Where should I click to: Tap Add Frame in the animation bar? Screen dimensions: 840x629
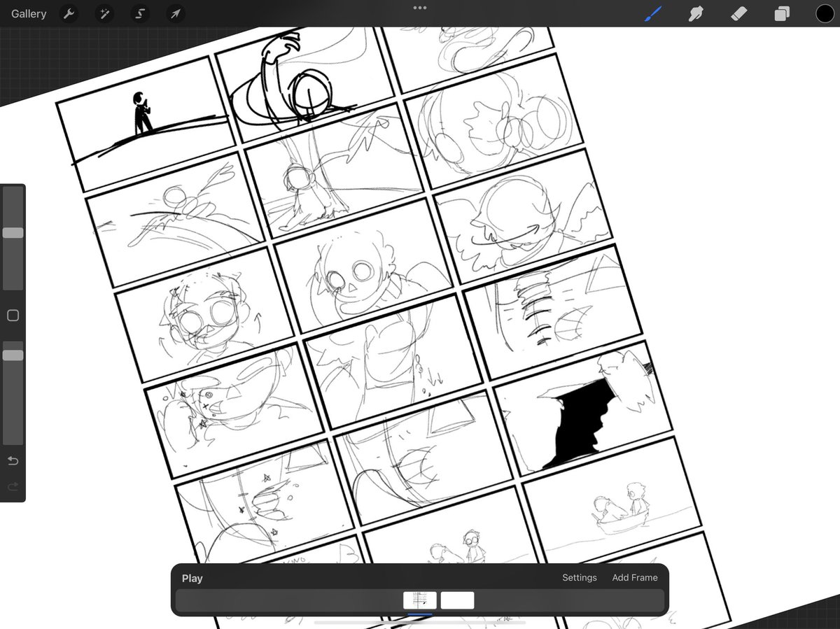coord(634,577)
